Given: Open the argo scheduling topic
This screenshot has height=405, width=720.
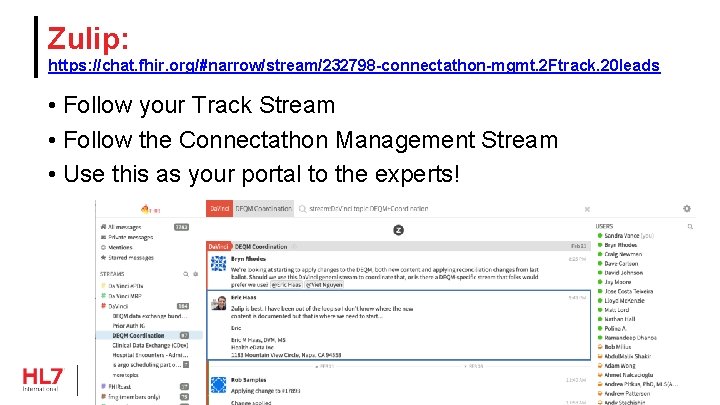Looking at the screenshot, I should tap(147, 365).
